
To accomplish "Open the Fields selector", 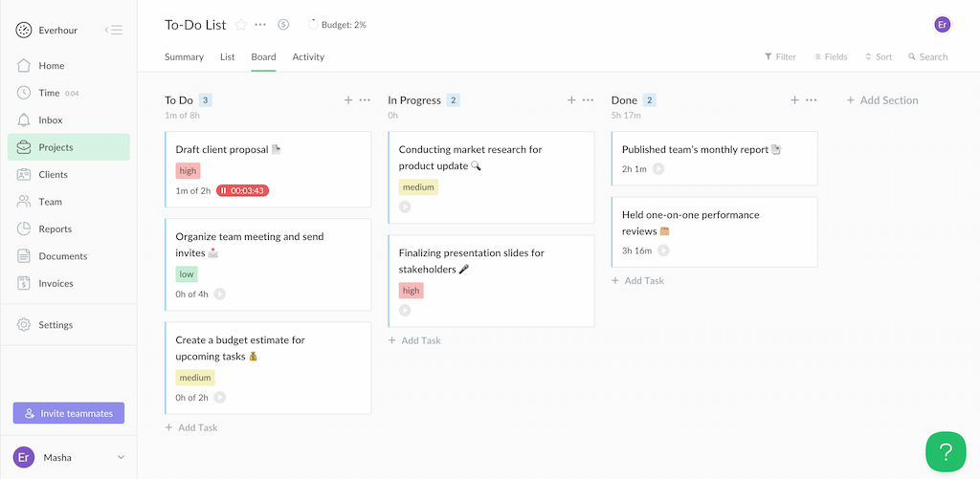I will (x=831, y=56).
